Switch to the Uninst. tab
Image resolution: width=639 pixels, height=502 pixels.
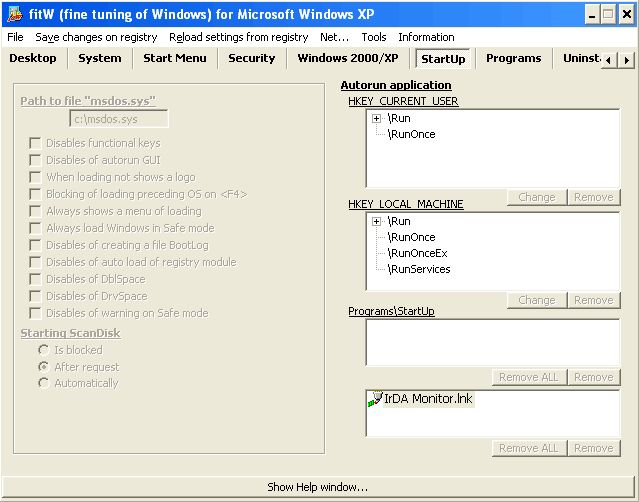[x=581, y=58]
